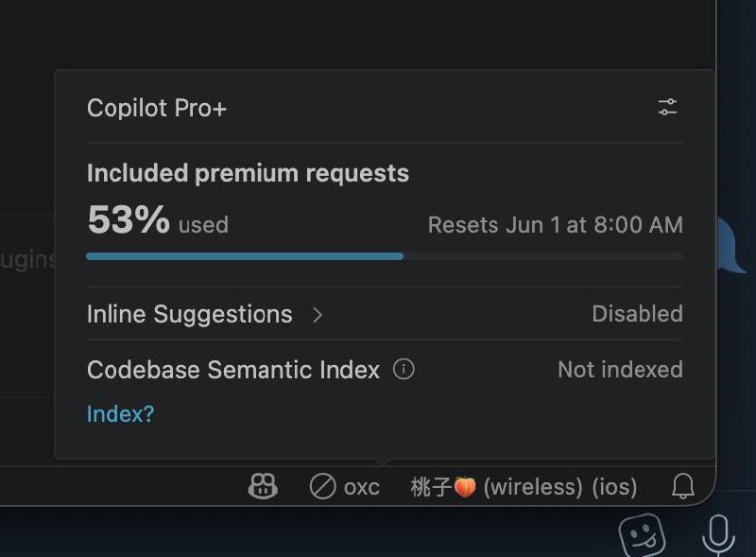Click the info icon beside Codebase Semantic Index
This screenshot has width=756, height=557.
(x=404, y=369)
